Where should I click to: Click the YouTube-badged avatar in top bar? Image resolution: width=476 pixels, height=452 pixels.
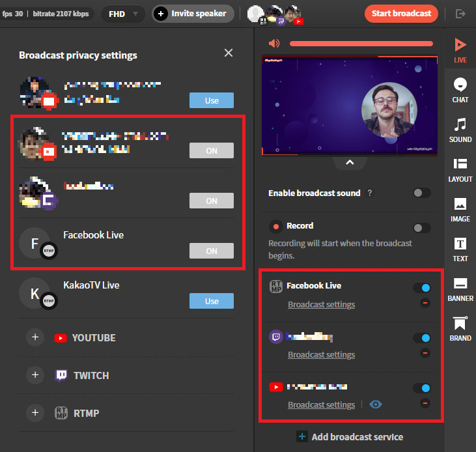pos(293,14)
